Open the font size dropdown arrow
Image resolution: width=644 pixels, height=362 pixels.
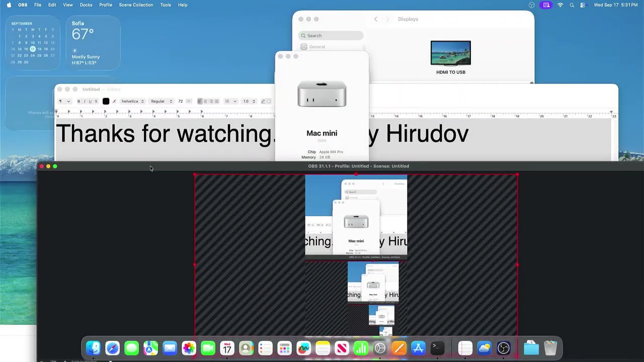tap(189, 102)
